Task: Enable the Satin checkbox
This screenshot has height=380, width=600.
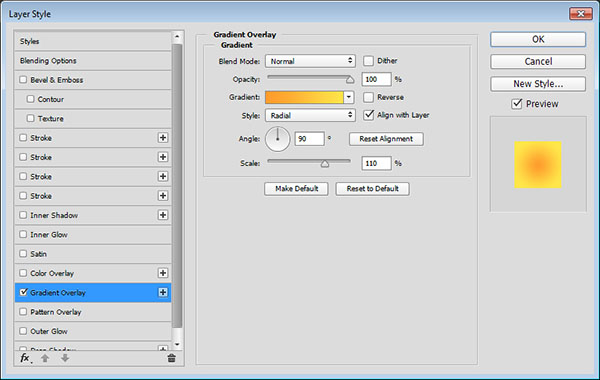Action: point(23,253)
